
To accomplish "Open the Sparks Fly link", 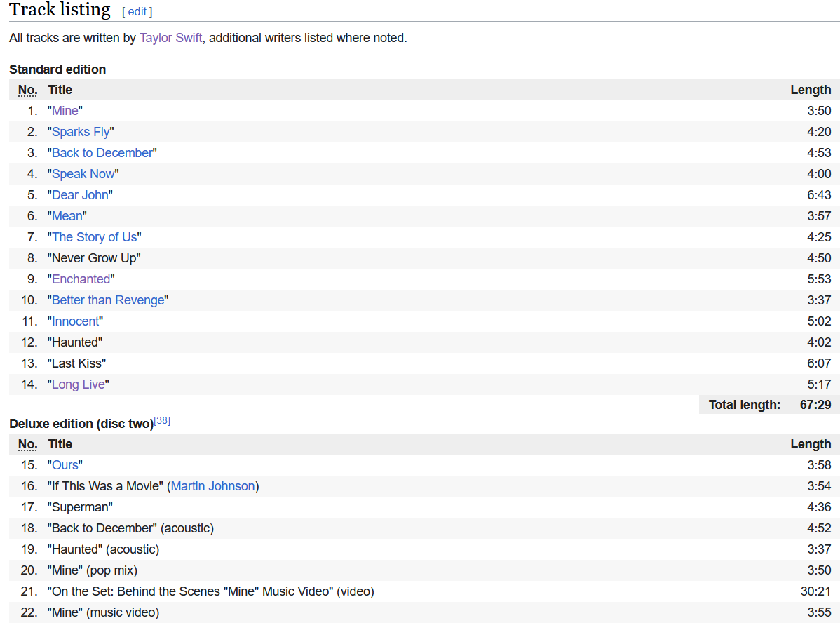I will 81,132.
